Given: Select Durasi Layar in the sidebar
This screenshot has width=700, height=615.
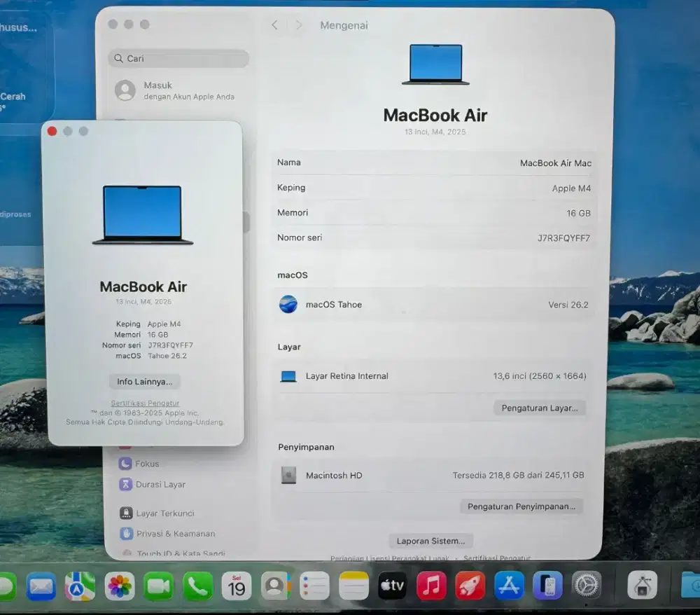Looking at the screenshot, I should [152, 484].
